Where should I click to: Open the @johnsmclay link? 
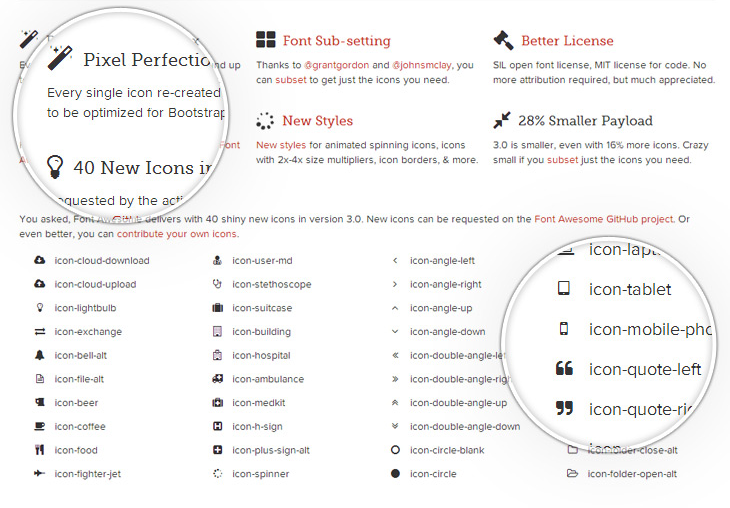422,65
